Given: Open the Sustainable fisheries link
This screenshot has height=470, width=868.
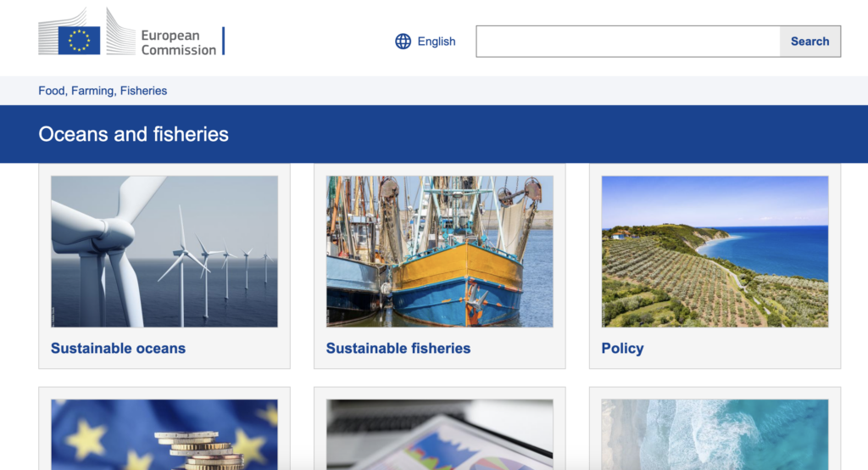Looking at the screenshot, I should coord(398,348).
